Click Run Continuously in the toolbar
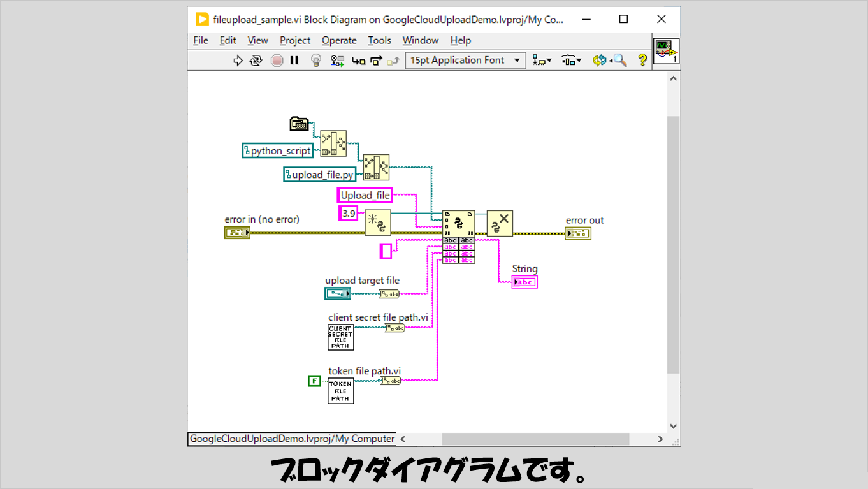The image size is (868, 489). pyautogui.click(x=256, y=61)
